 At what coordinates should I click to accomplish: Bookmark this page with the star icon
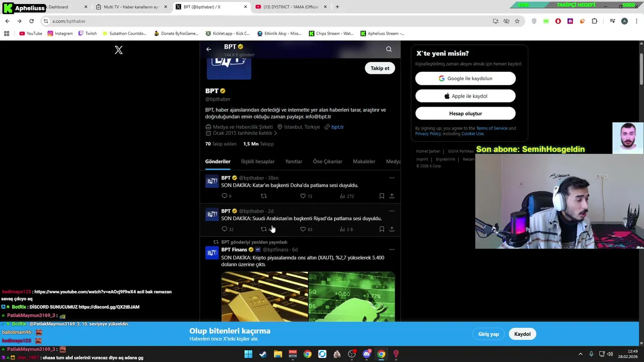coord(517,21)
